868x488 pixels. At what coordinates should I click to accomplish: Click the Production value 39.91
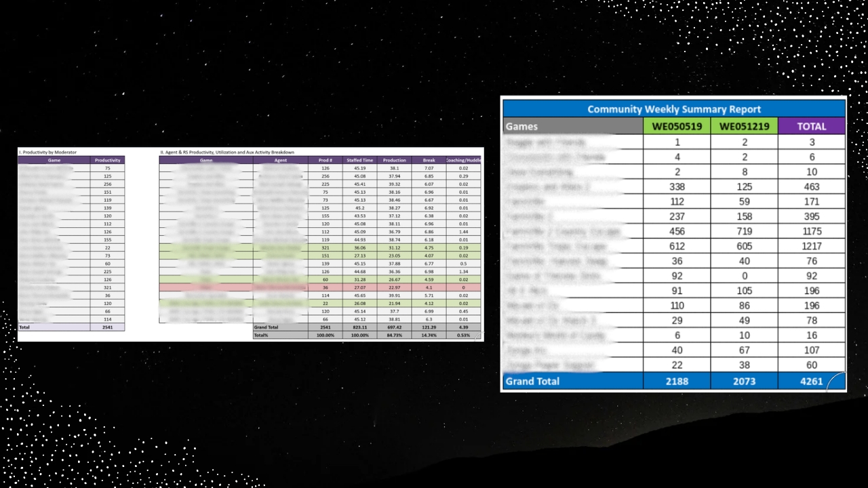pos(395,296)
